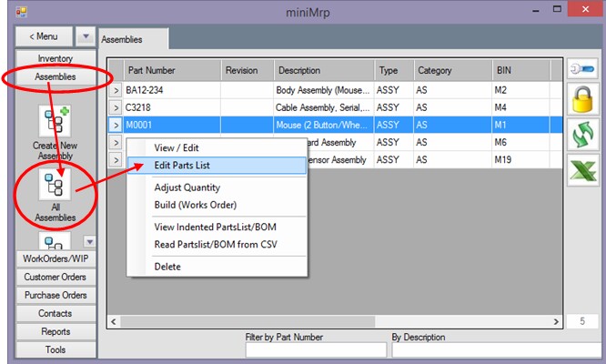This screenshot has width=606, height=364.
Task: Expand the BA12-234 row arrow
Action: point(116,91)
